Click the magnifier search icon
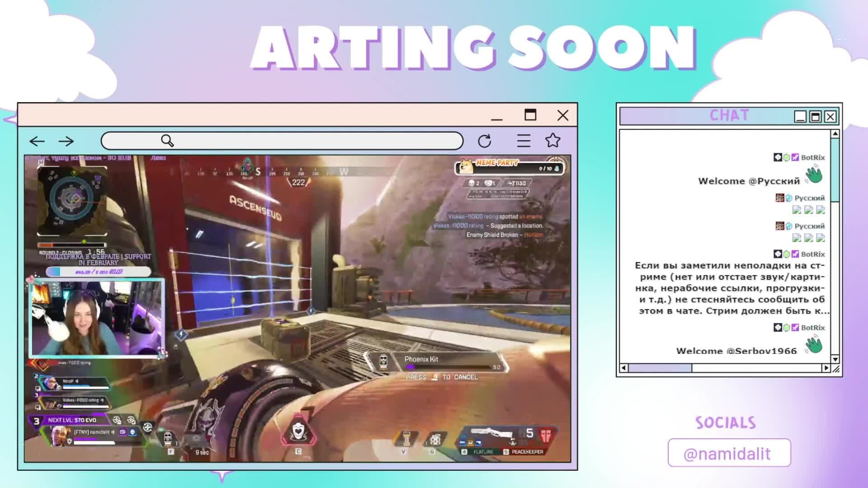Screen dimensions: 868x488 pyautogui.click(x=167, y=141)
